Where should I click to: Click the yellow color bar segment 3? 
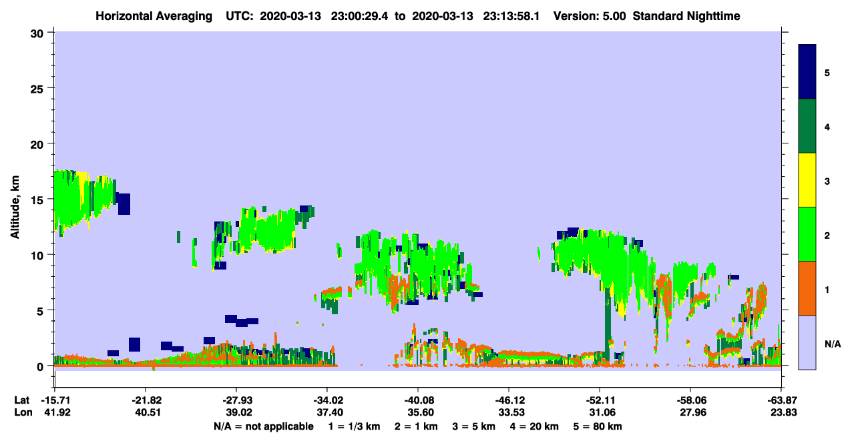click(807, 180)
